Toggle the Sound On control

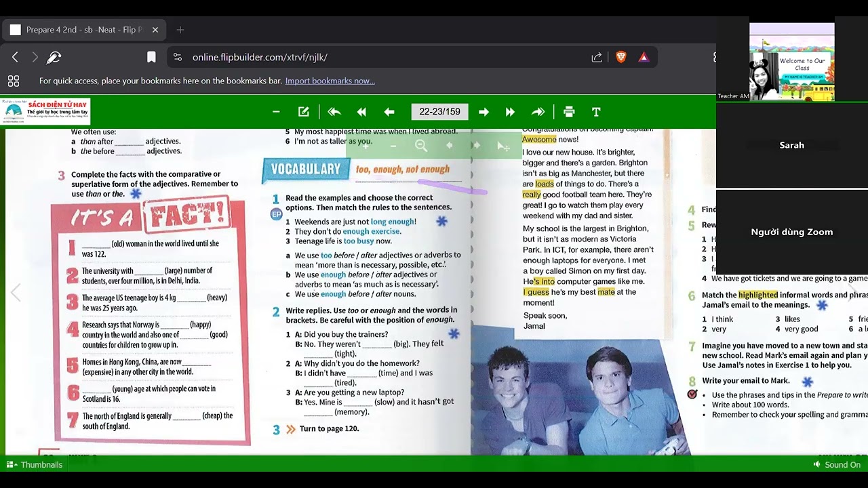pos(837,464)
